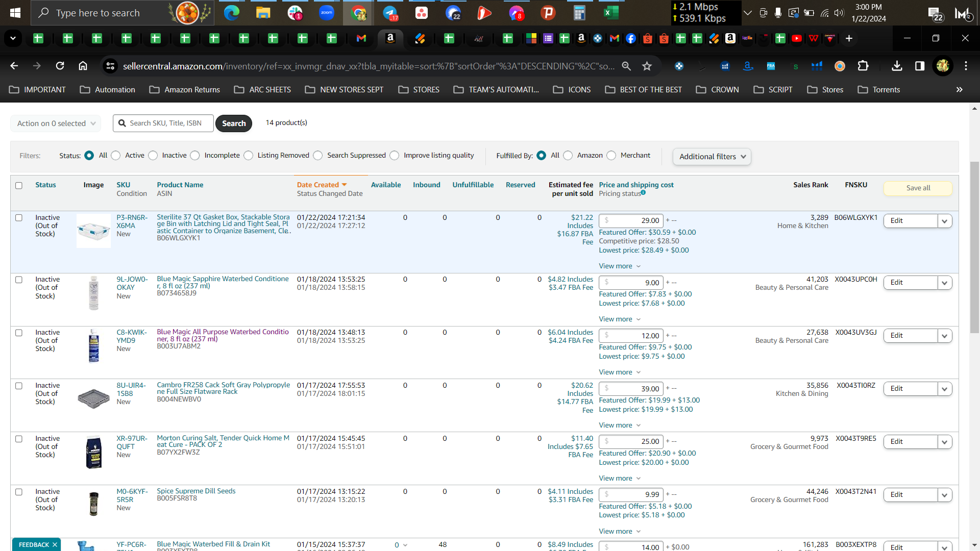Screen dimensions: 980x551
Task: Open the Calculator from the taskbar
Action: coord(579,13)
